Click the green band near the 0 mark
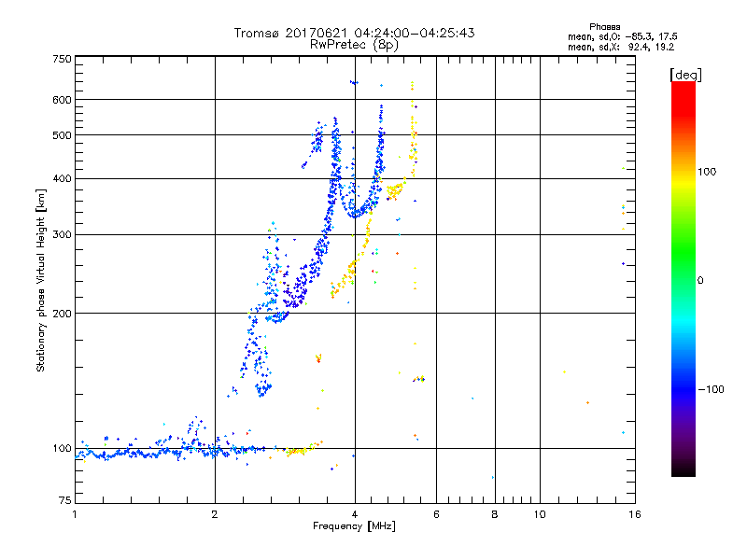Viewport: 747px width, 560px height. point(683,280)
